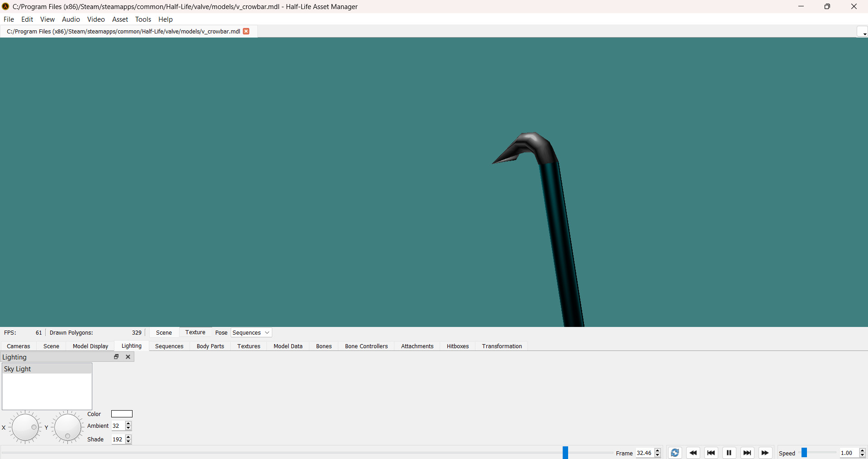Click the fast-forward playback button

tap(765, 453)
